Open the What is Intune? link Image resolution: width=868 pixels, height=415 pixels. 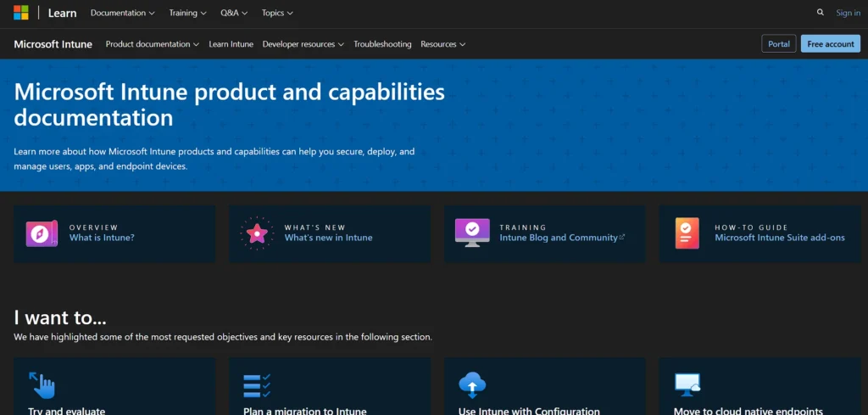(102, 238)
